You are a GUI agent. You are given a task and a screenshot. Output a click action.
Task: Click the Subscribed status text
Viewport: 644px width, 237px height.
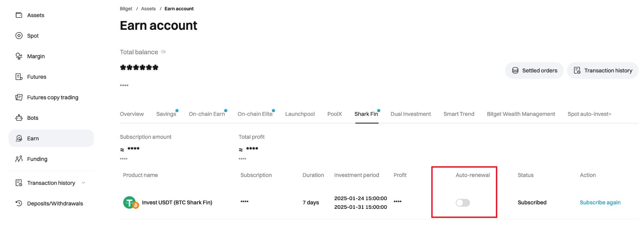[532, 203]
